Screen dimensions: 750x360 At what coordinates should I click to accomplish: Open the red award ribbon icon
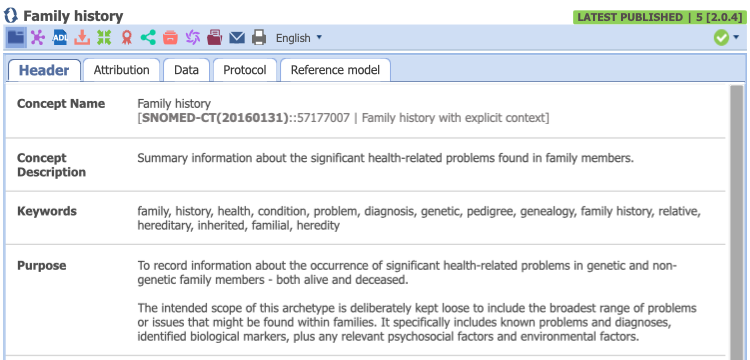click(126, 37)
